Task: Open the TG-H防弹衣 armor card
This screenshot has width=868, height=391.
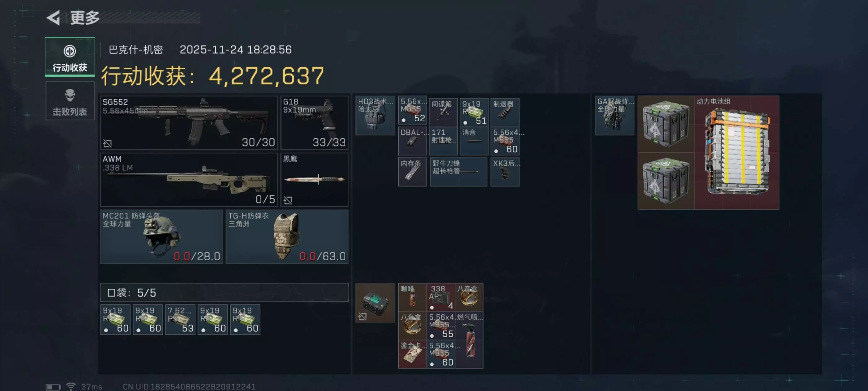Action: click(x=287, y=236)
